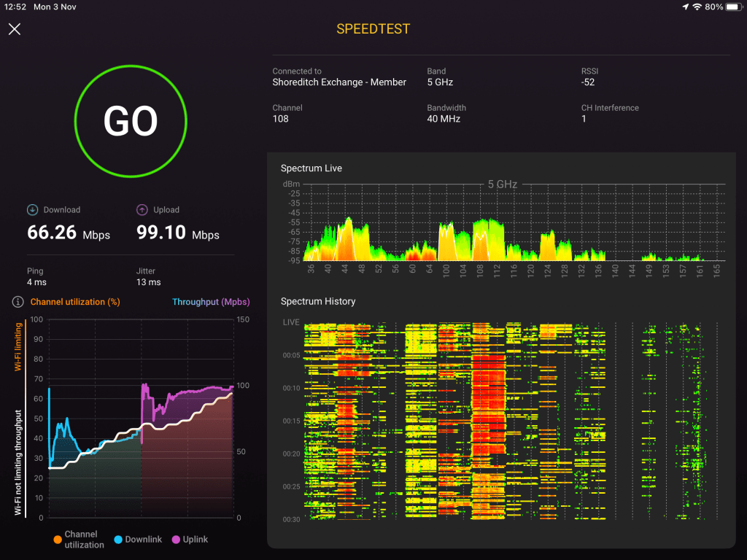Select the Spectrum History section header

[x=317, y=301]
